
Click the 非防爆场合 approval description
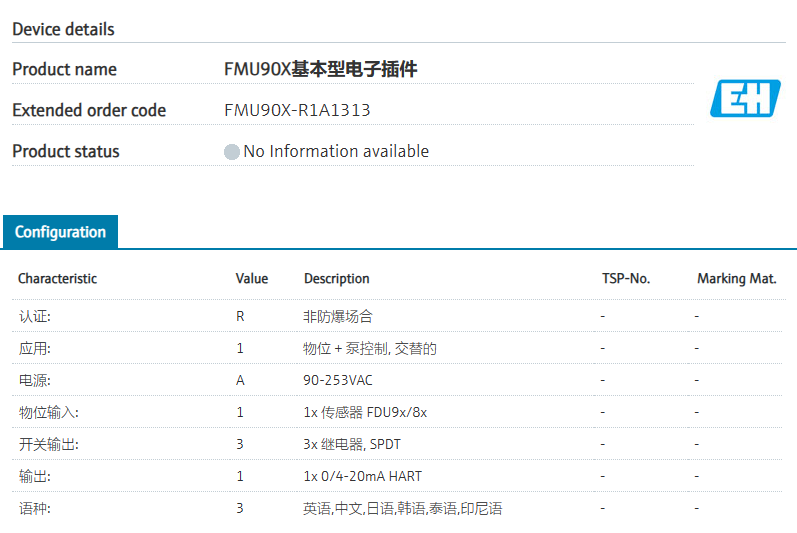[x=338, y=316]
